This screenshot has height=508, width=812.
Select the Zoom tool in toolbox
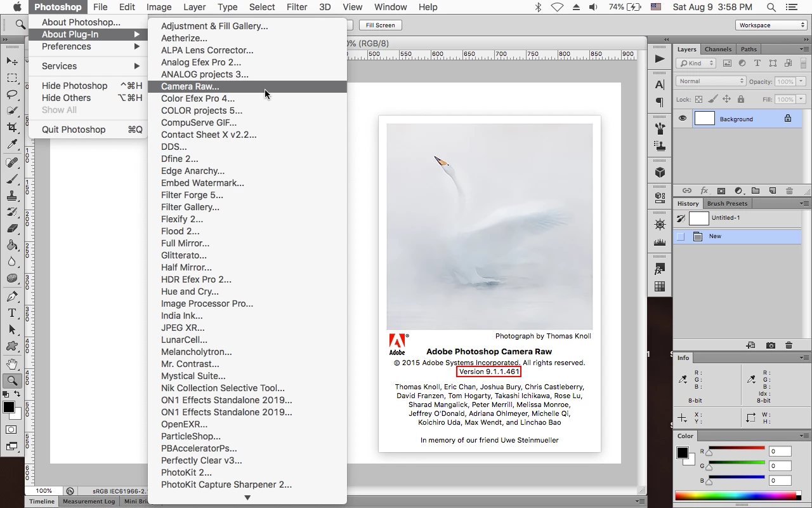[12, 380]
